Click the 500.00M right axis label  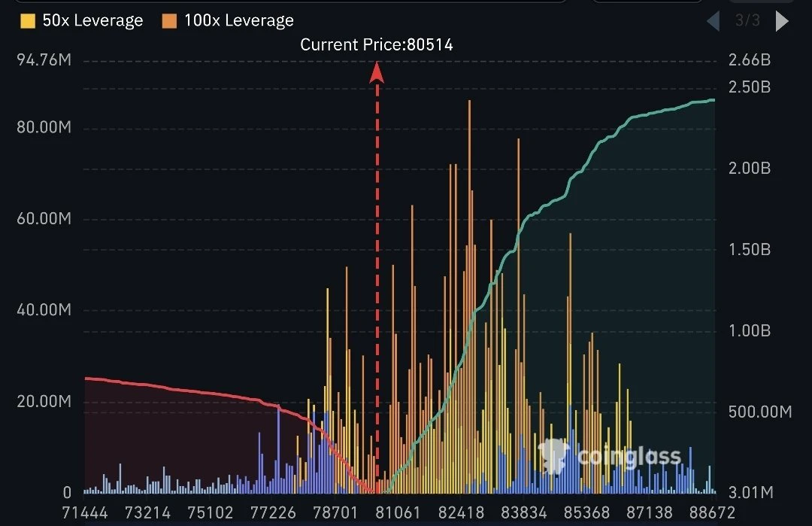pyautogui.click(x=759, y=412)
